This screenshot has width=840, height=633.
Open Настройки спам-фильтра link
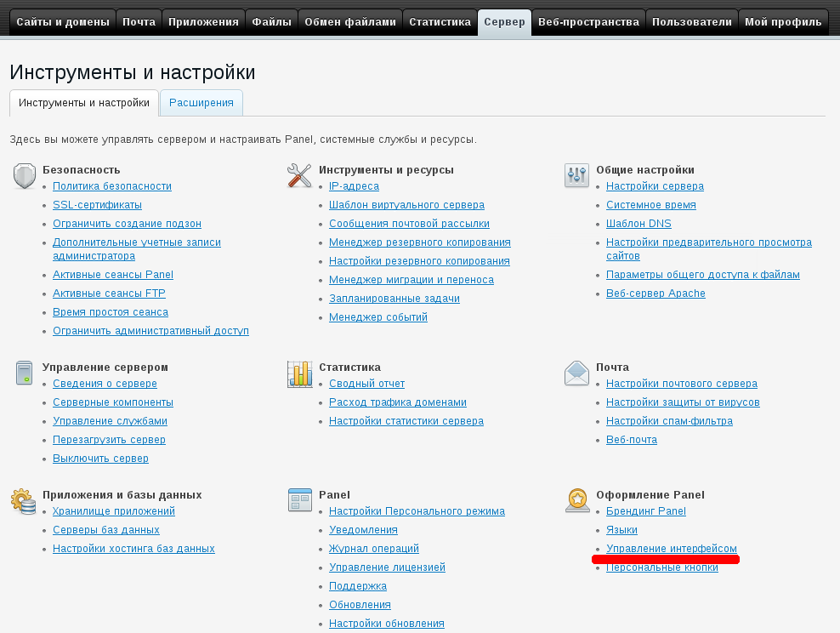(x=669, y=421)
